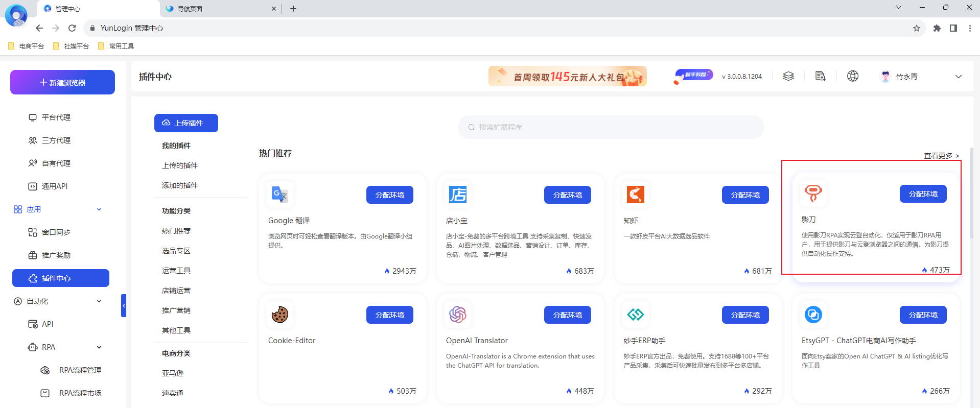Image resolution: width=980 pixels, height=408 pixels.
Task: Open the language globe icon
Action: coord(853,76)
